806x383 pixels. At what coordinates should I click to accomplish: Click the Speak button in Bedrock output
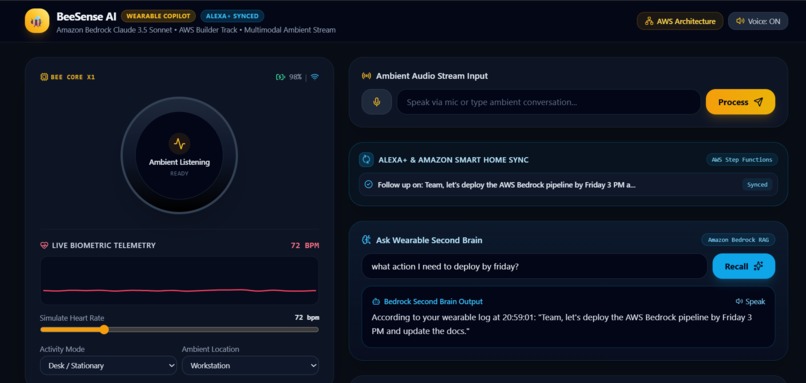[750, 302]
